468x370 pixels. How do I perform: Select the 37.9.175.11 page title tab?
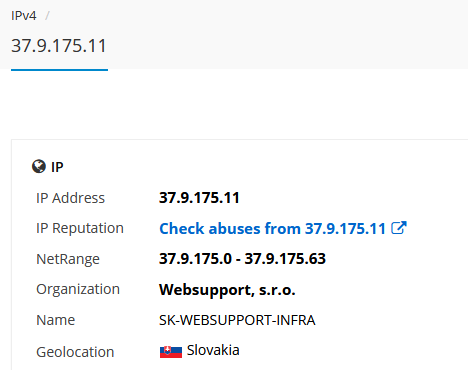59,46
